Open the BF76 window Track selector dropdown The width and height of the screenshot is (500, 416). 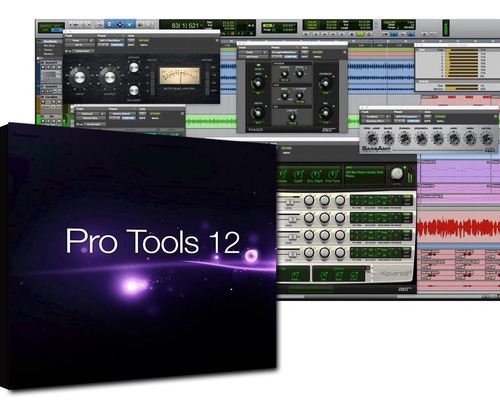pyautogui.click(x=77, y=40)
